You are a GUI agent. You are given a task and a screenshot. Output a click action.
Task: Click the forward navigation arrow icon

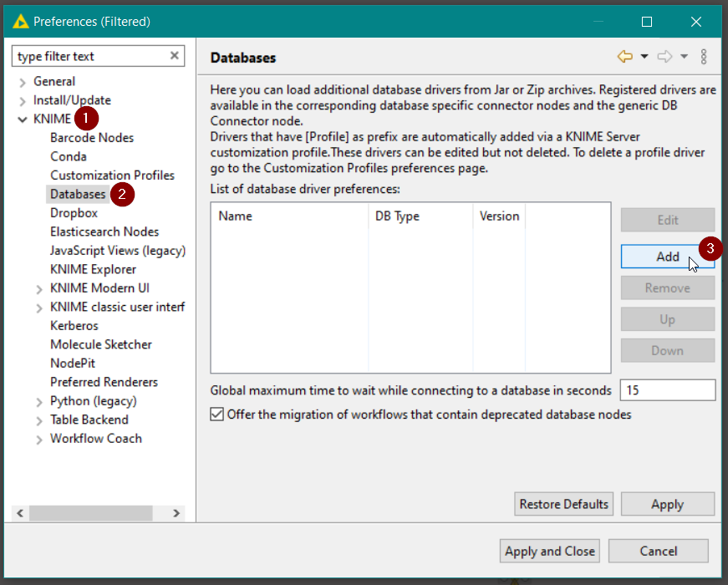tap(664, 57)
